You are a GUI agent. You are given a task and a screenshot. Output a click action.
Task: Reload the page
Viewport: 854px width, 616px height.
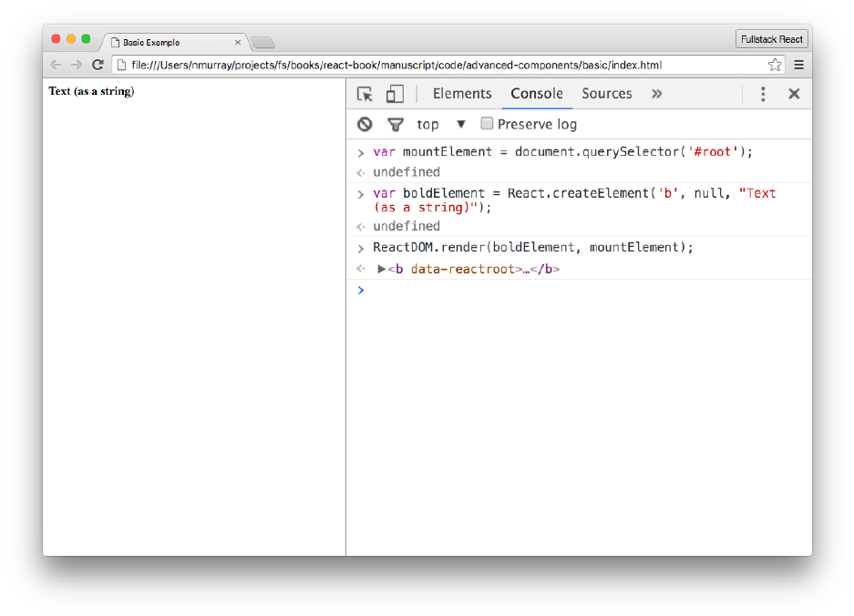click(x=98, y=65)
